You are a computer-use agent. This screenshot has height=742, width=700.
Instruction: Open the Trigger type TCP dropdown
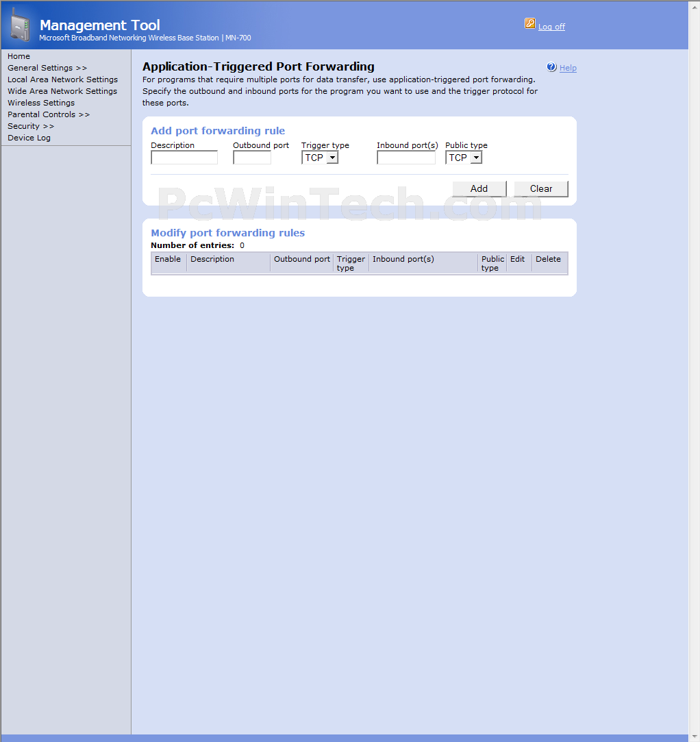[x=320, y=158]
